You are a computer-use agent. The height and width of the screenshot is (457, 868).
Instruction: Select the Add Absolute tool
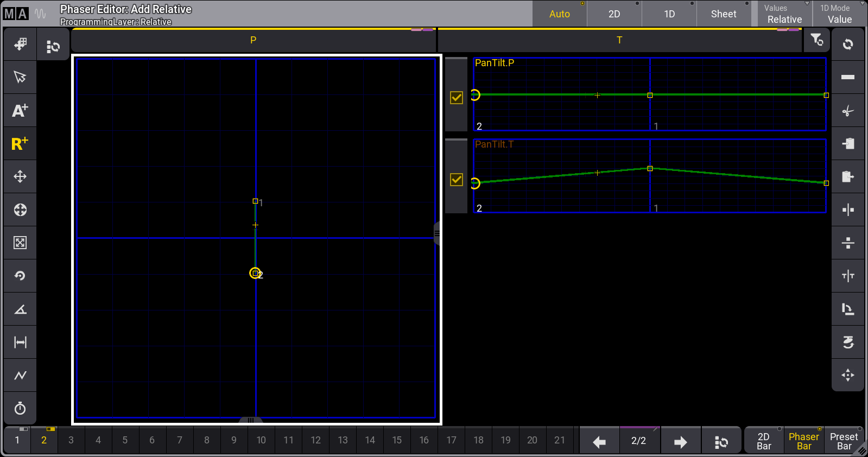point(20,110)
